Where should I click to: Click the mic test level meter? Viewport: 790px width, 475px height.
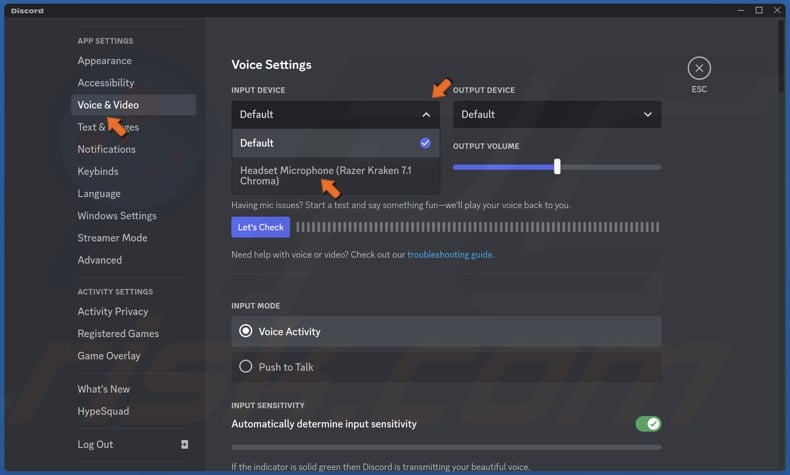[x=477, y=227]
